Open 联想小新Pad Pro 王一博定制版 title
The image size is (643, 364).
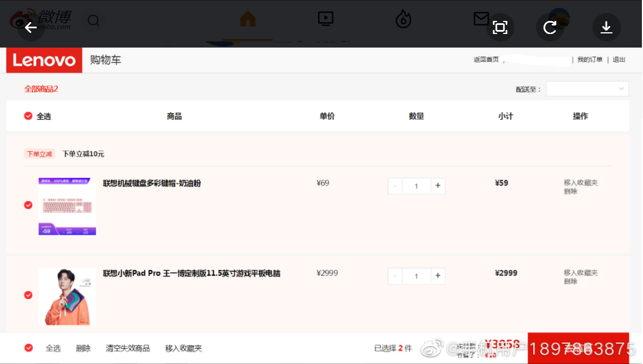[x=191, y=273]
